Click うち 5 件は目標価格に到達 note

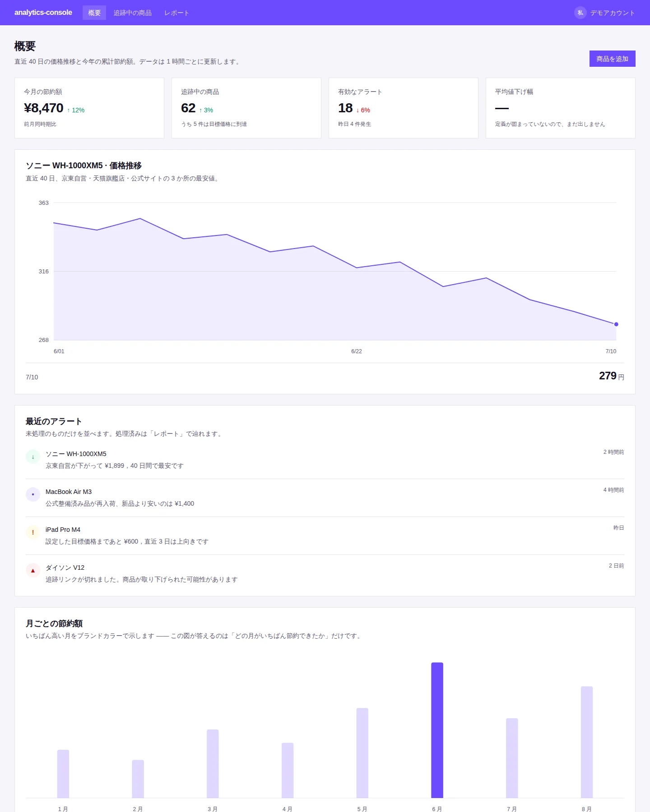pyautogui.click(x=214, y=124)
